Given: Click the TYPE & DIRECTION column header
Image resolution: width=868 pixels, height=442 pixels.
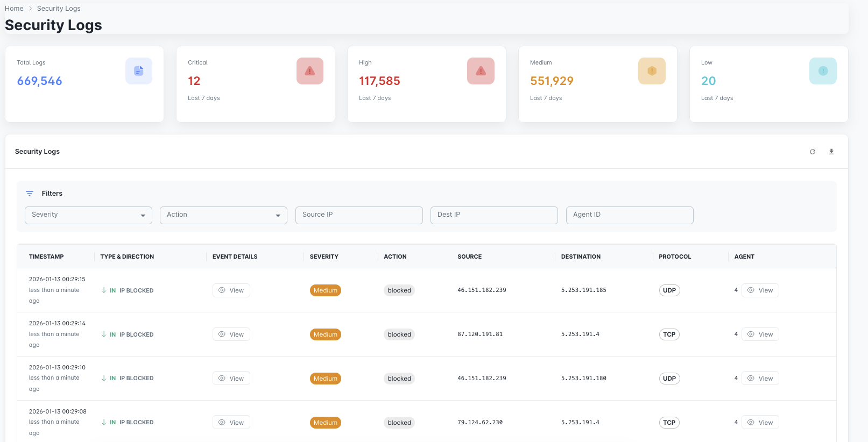Looking at the screenshot, I should coord(127,257).
